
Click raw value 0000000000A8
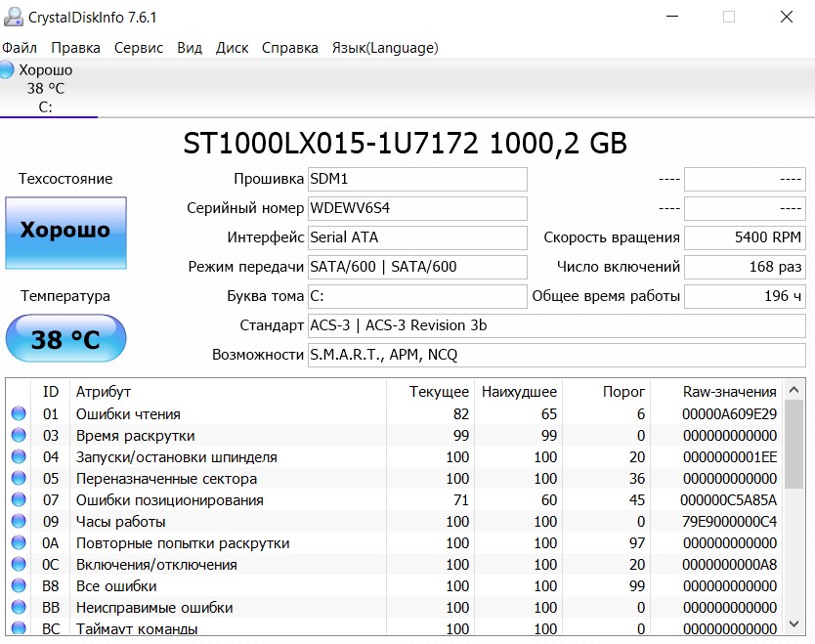(x=729, y=565)
